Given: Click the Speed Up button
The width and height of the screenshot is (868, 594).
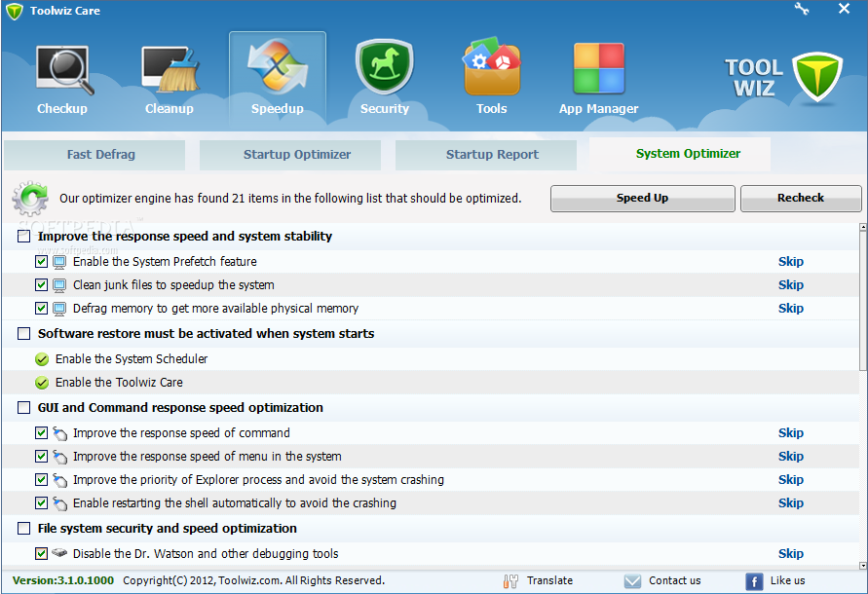Looking at the screenshot, I should 643,199.
